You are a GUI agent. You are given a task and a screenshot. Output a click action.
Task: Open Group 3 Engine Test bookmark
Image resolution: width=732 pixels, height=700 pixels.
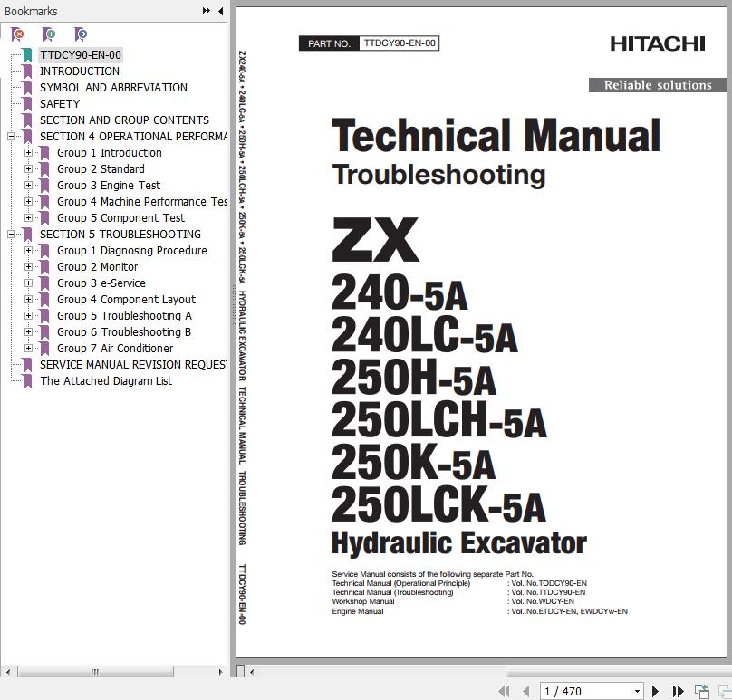pos(109,186)
